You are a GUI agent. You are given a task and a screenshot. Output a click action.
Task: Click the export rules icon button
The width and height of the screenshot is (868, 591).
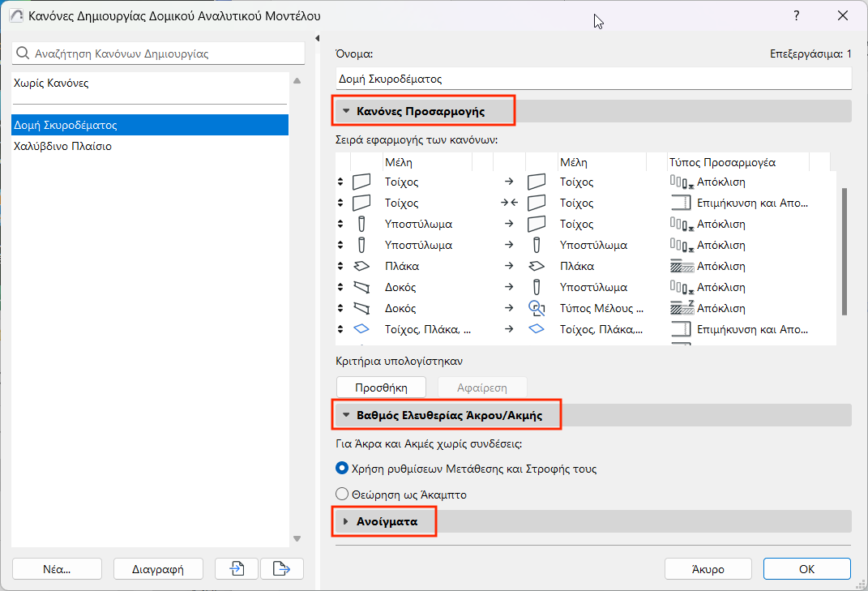(x=281, y=569)
